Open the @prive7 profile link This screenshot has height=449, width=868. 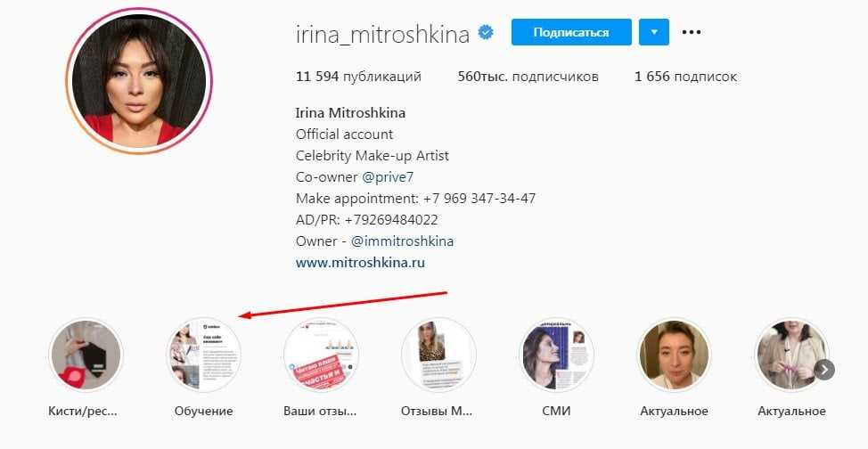coord(388,177)
